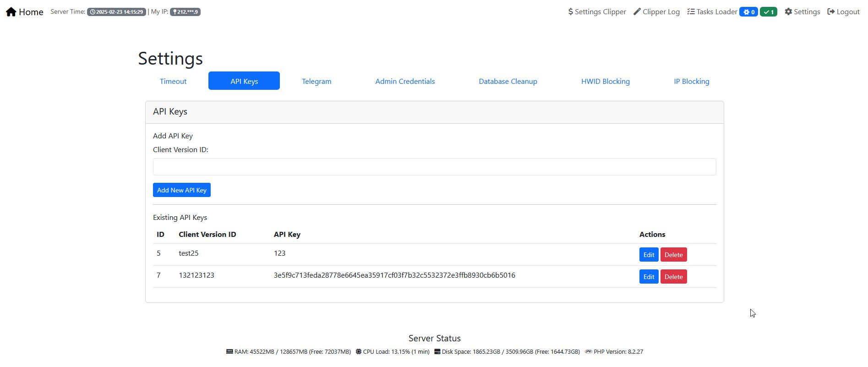Click the 'Add API Key' label

(x=173, y=136)
